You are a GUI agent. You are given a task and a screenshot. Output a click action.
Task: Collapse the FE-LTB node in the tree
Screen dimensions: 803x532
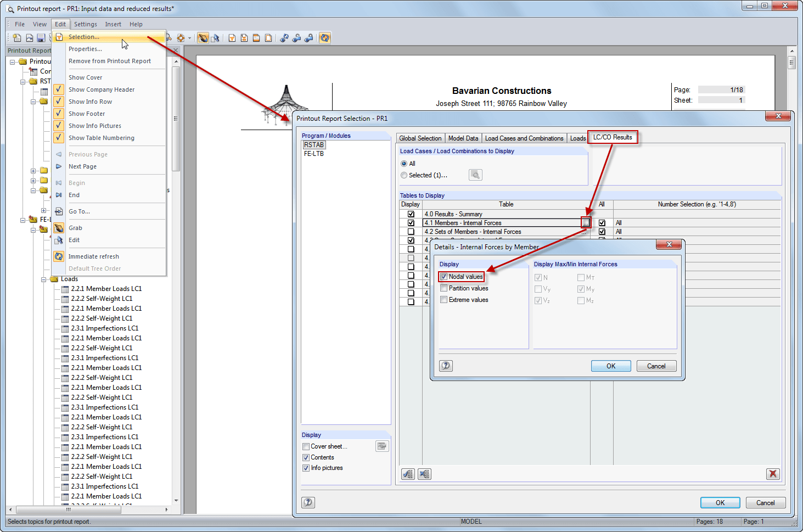tap(23, 220)
